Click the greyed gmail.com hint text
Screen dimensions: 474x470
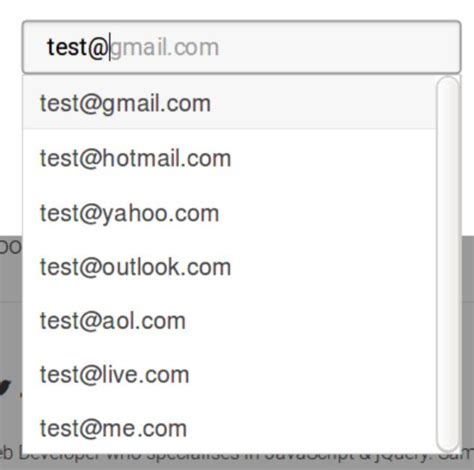click(x=165, y=47)
